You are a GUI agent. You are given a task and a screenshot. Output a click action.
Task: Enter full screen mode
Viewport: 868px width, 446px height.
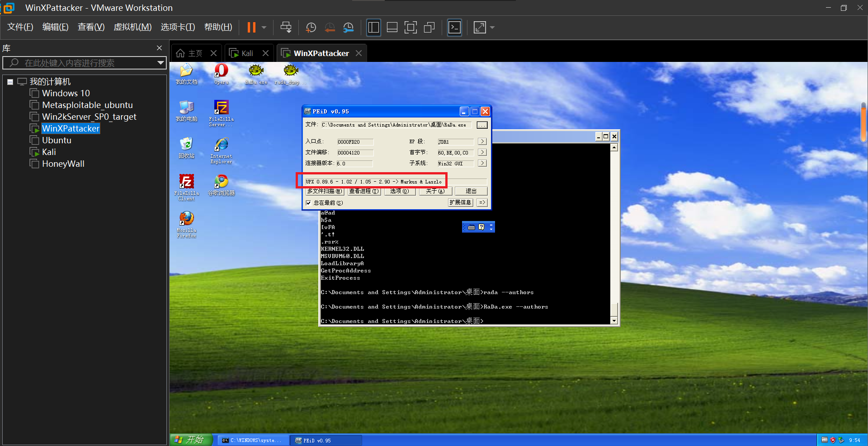pyautogui.click(x=410, y=28)
